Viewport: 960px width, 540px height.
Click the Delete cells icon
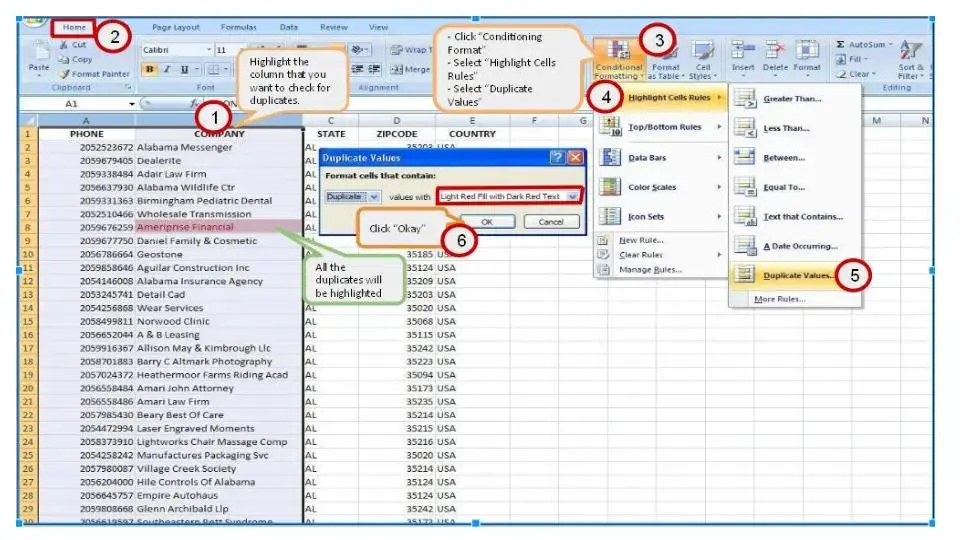(775, 52)
